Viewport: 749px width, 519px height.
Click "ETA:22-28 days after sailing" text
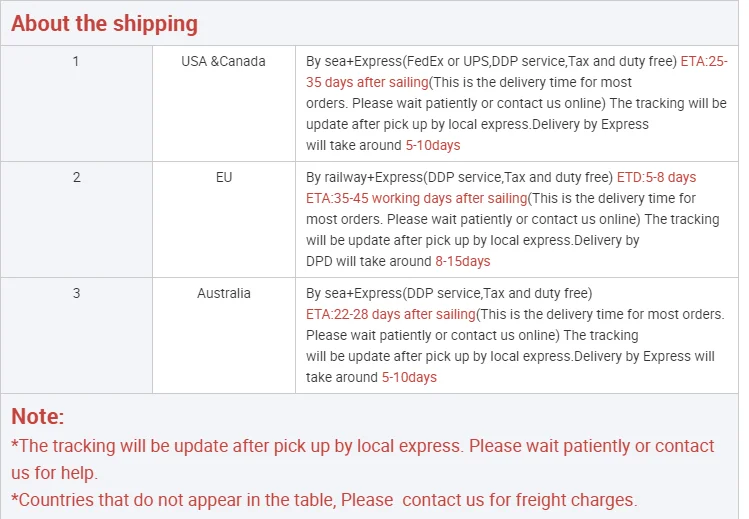390,314
